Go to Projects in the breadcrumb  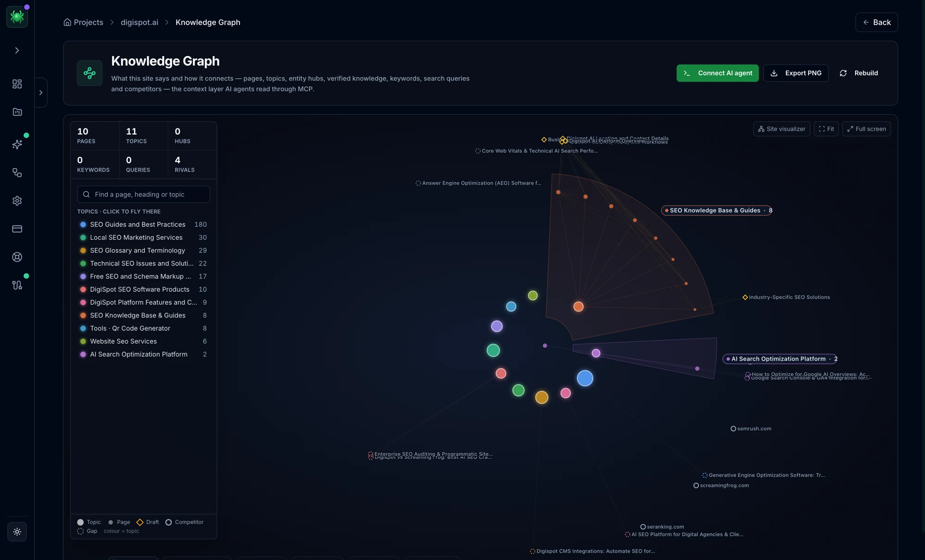[x=83, y=22]
